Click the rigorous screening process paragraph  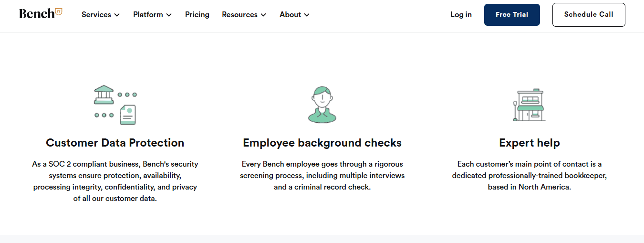(x=322, y=176)
